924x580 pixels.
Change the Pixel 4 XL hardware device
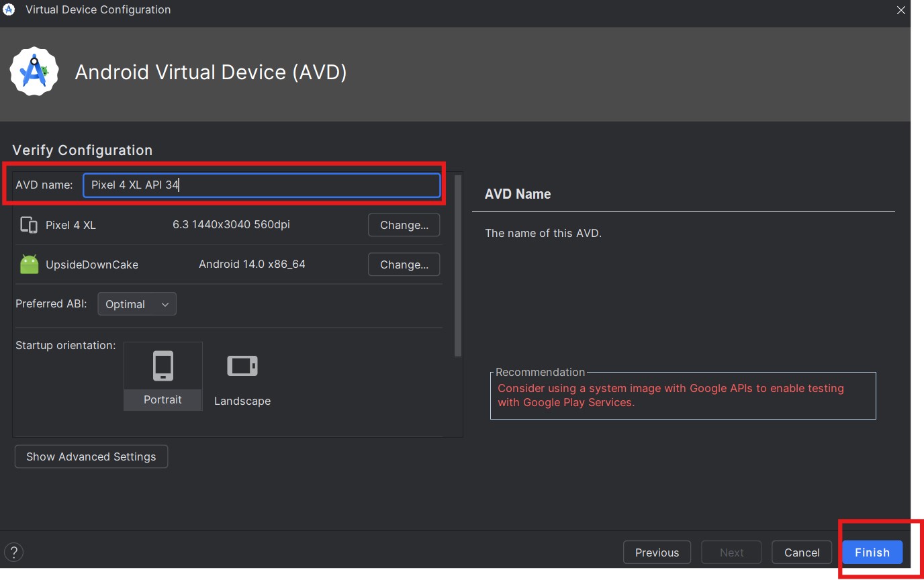pyautogui.click(x=404, y=225)
